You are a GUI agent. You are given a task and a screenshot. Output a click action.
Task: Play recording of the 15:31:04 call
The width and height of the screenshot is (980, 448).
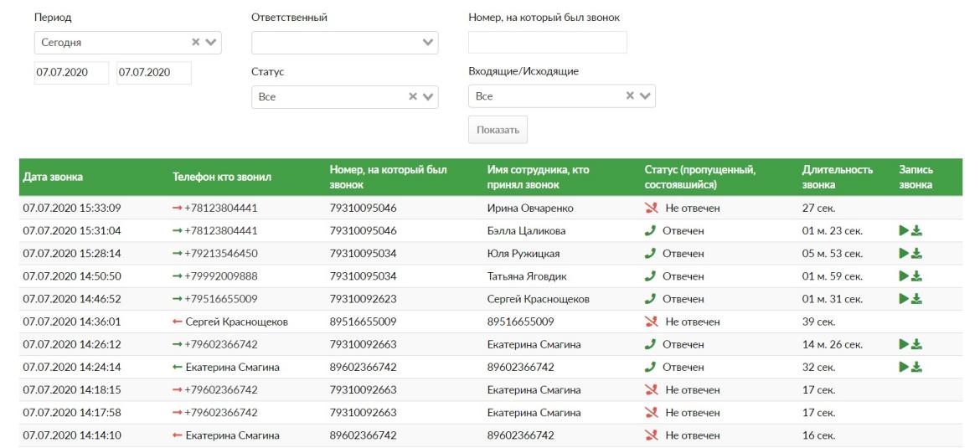tap(904, 230)
